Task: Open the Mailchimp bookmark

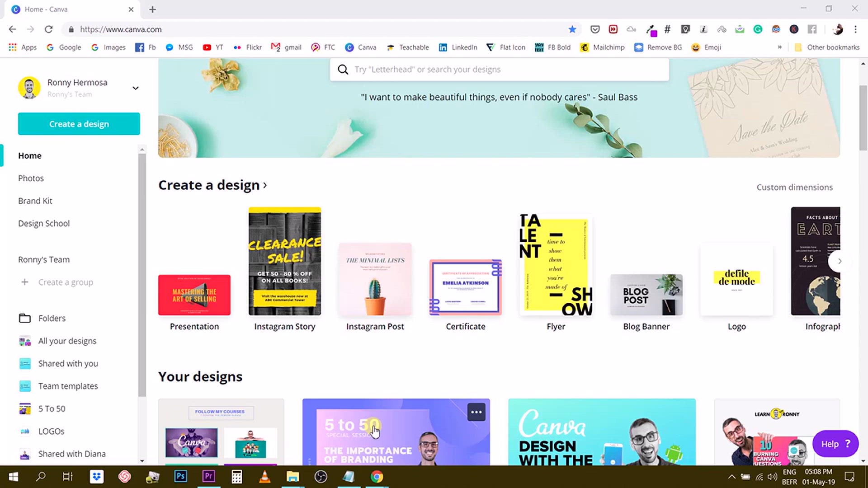Action: click(x=603, y=47)
